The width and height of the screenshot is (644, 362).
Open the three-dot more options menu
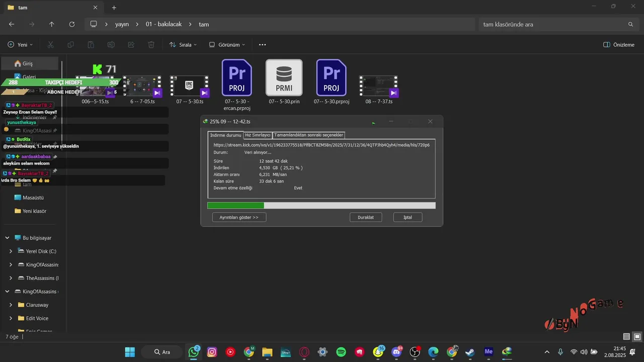262,45
